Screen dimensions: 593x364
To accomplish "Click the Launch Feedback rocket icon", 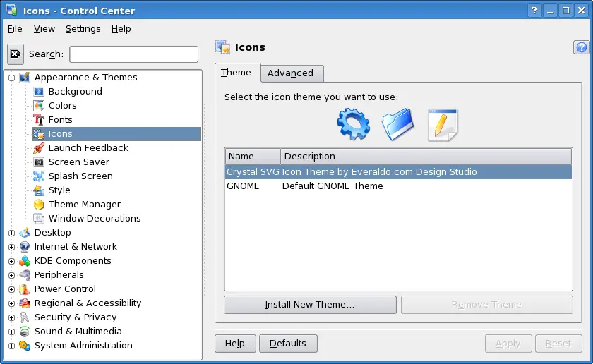I will point(39,148).
